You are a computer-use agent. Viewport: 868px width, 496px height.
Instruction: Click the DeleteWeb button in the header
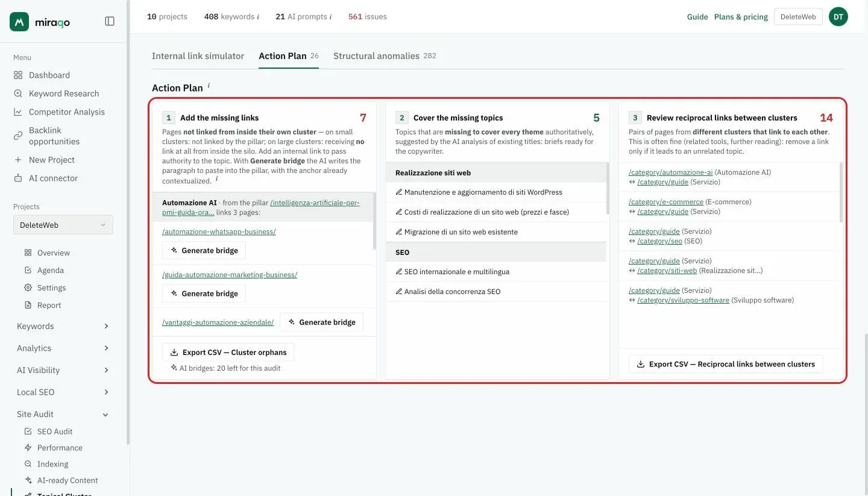(x=798, y=17)
